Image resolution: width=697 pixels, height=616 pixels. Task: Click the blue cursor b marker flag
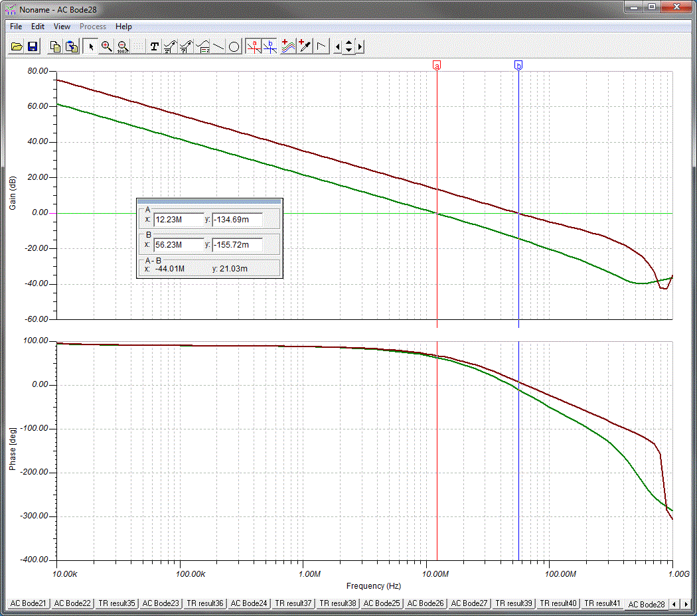coord(518,65)
